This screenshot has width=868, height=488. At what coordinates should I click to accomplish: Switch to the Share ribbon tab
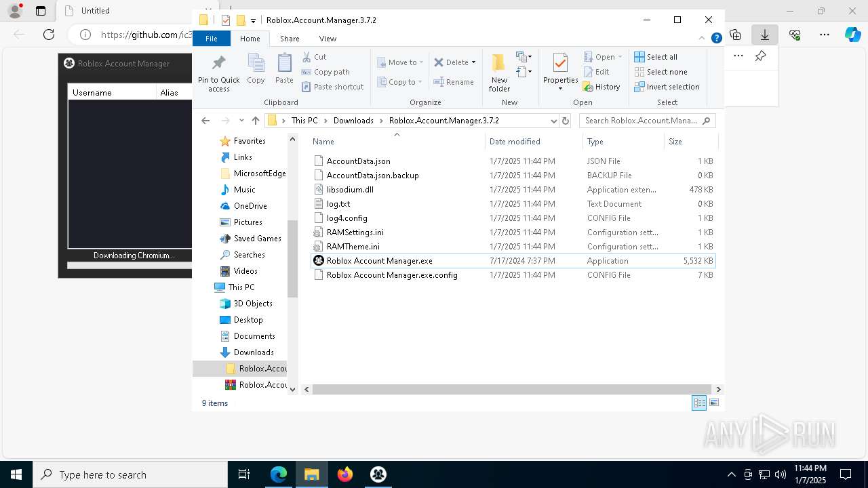coord(290,39)
